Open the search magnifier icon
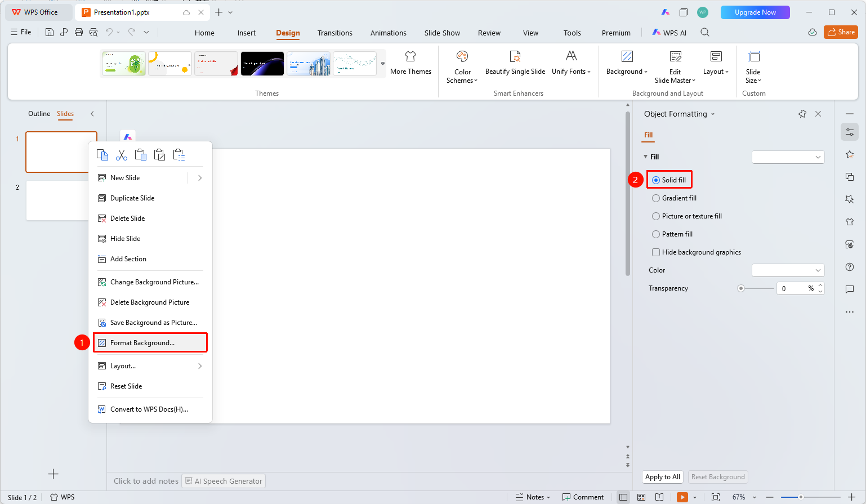Viewport: 866px width, 504px height. pos(705,33)
